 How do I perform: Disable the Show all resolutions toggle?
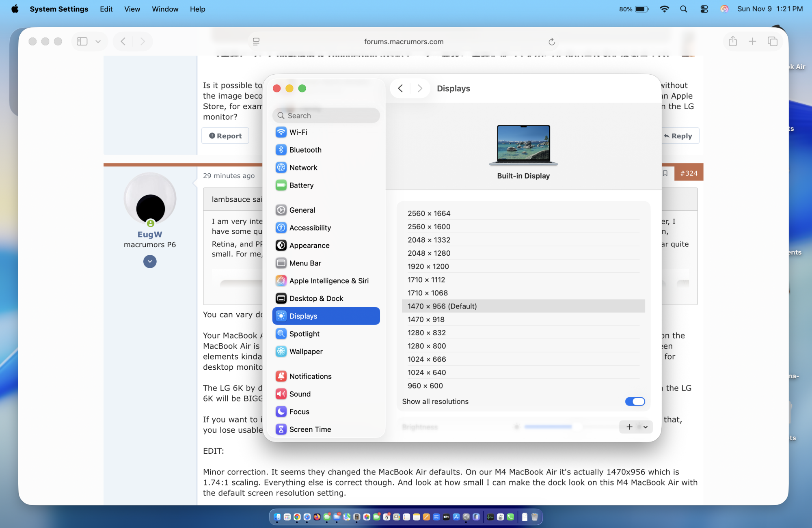point(635,401)
